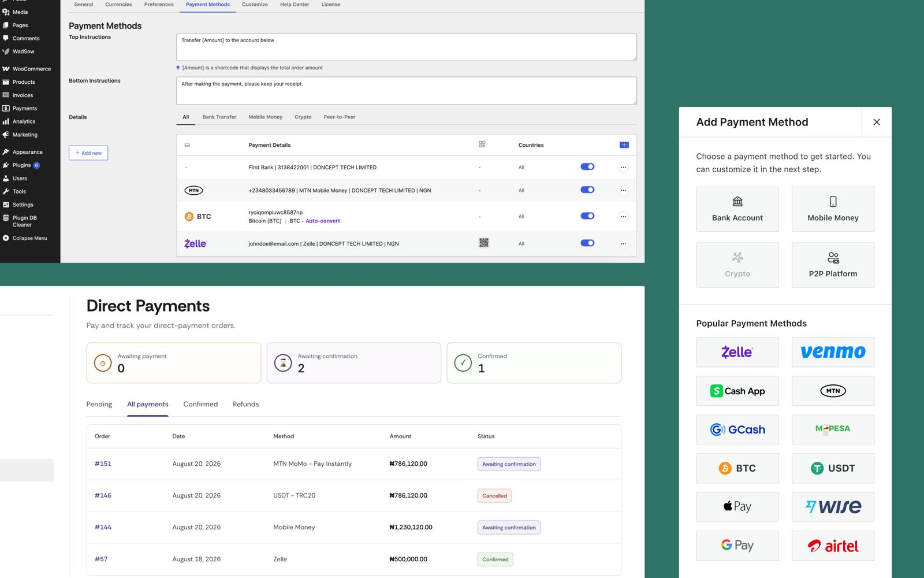924x578 pixels.
Task: Choose Bank Account payment method
Action: (737, 209)
